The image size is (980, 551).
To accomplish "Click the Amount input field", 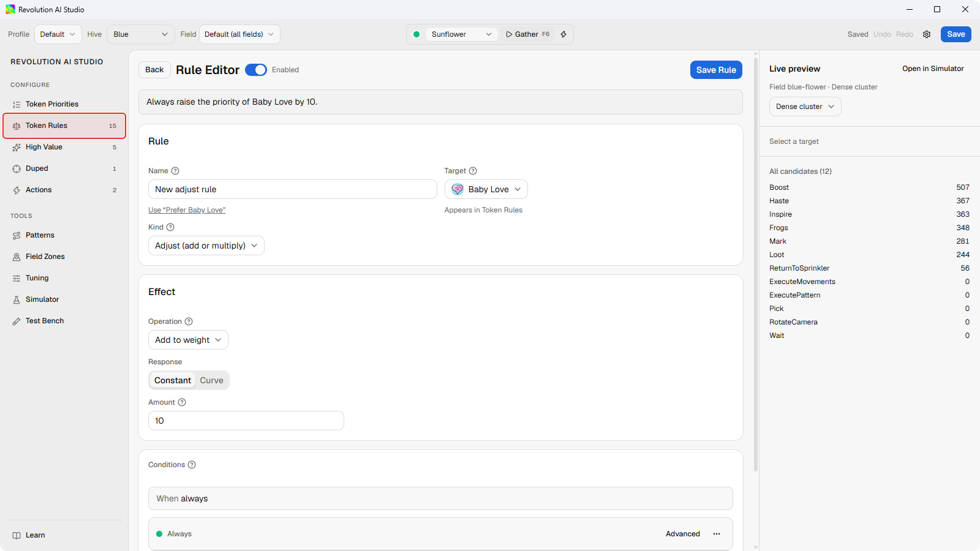I will pyautogui.click(x=246, y=421).
